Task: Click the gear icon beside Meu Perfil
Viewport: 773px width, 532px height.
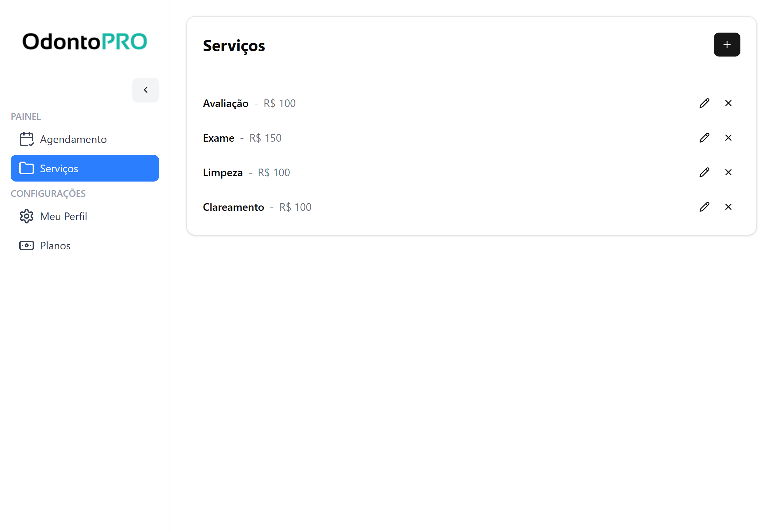Action: (27, 216)
